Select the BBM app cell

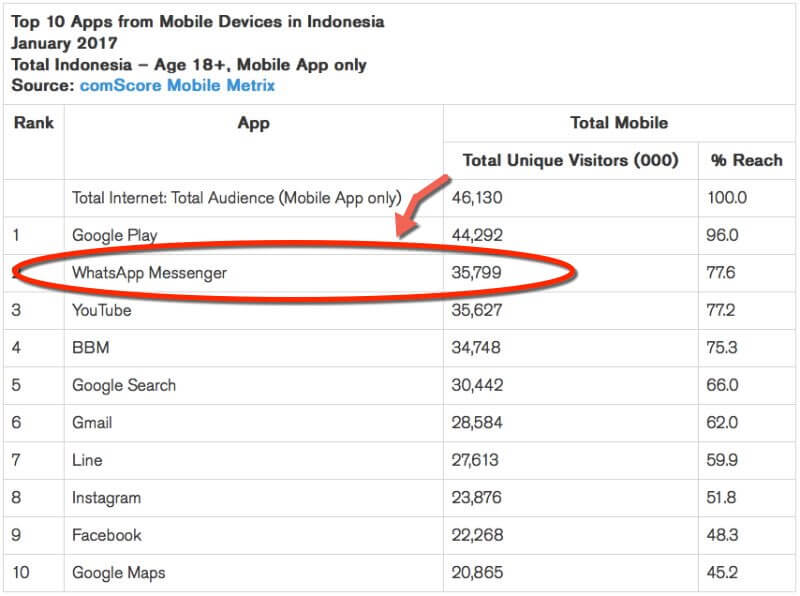point(90,348)
